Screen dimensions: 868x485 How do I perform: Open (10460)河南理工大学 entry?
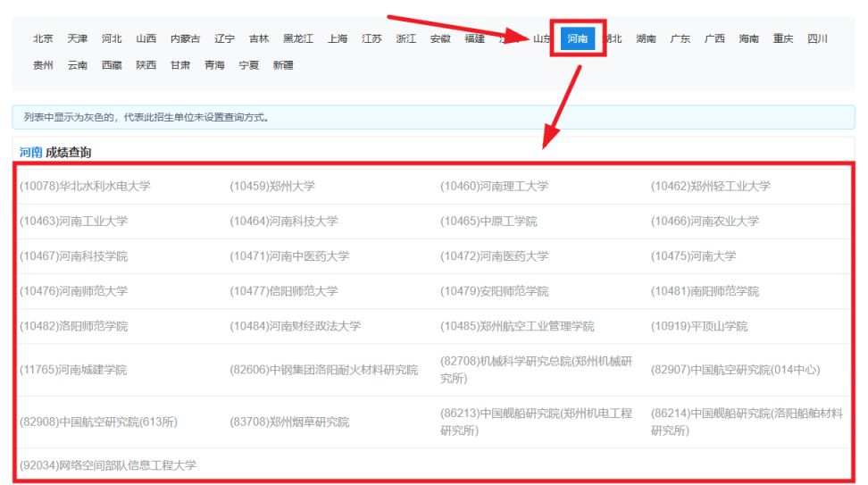point(495,186)
